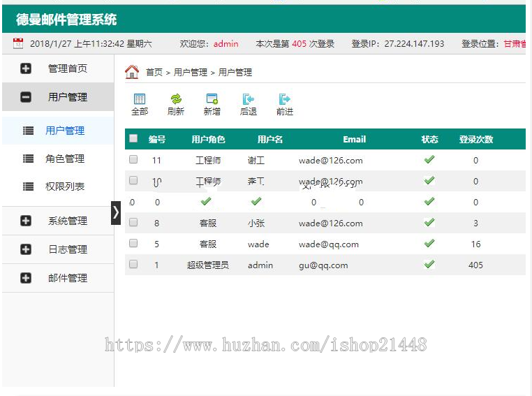The height and width of the screenshot is (396, 532).
Task: Click list icon next to 用户管理 submenu
Action: (28, 131)
